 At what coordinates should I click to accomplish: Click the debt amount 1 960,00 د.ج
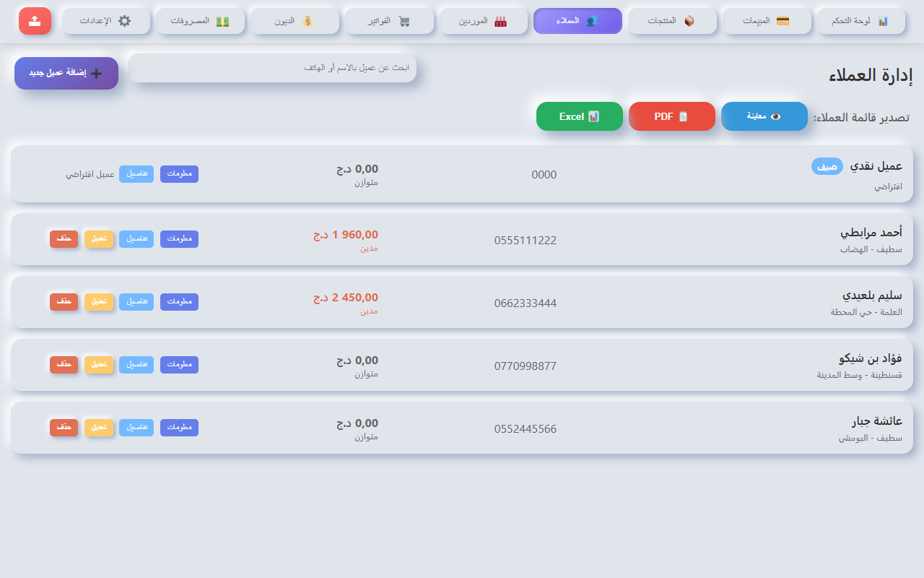[x=346, y=234]
